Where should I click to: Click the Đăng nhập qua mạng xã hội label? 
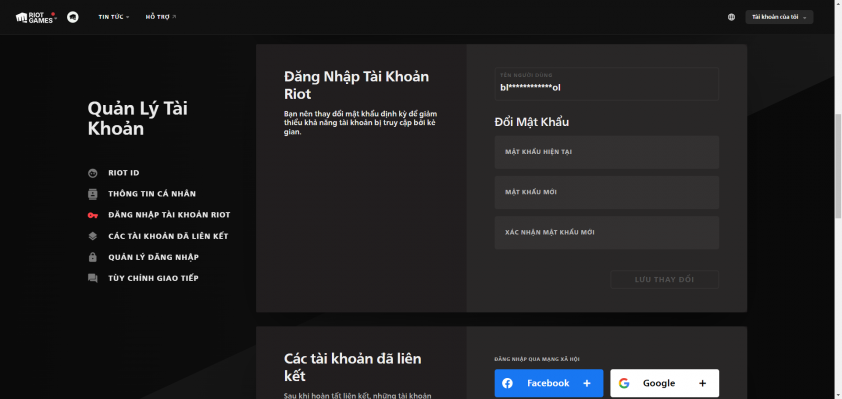tap(537, 359)
